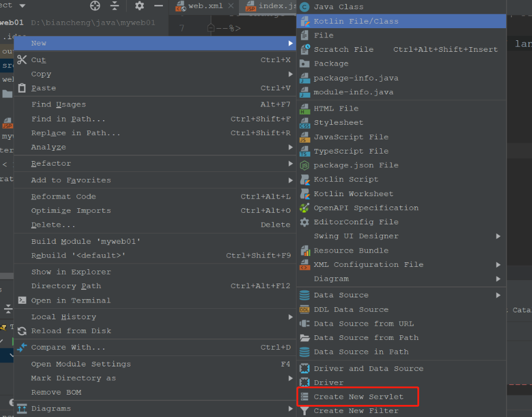Close the web.xml tab
This screenshot has width=532, height=417.
pyautogui.click(x=231, y=6)
